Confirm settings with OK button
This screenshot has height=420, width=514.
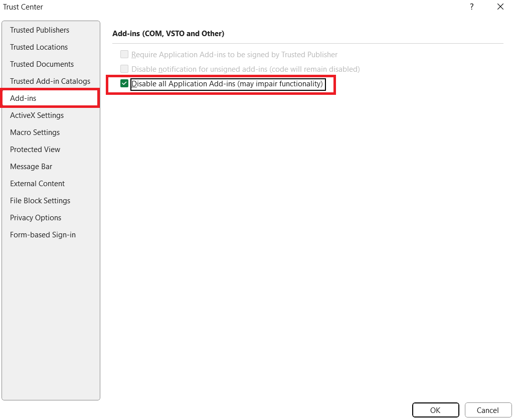point(435,410)
